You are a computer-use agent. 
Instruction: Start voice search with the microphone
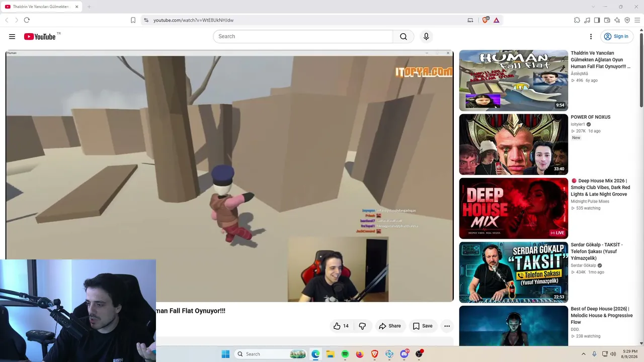(426, 36)
